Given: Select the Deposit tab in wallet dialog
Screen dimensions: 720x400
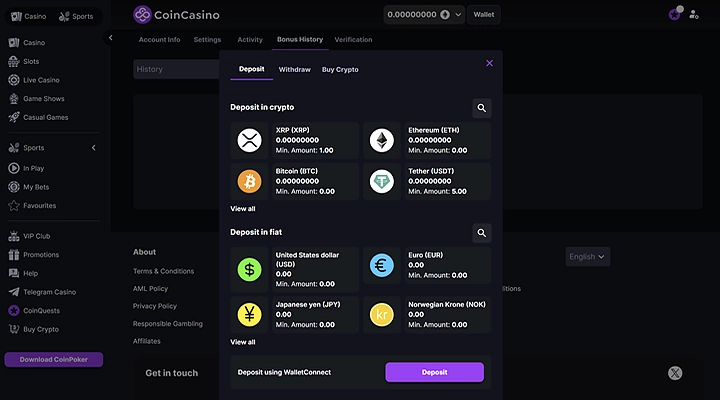Looking at the screenshot, I should [x=252, y=69].
